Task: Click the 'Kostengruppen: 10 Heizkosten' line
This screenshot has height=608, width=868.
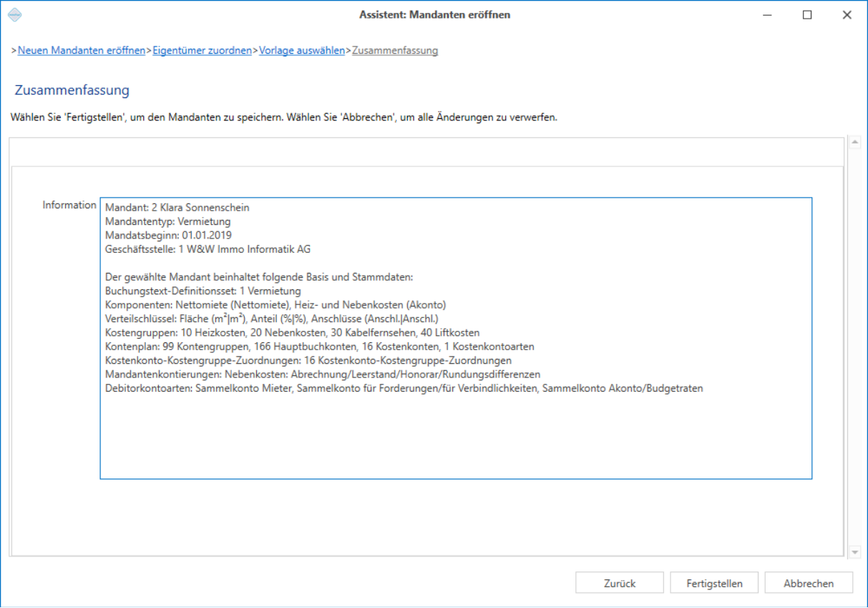Action: tap(293, 333)
